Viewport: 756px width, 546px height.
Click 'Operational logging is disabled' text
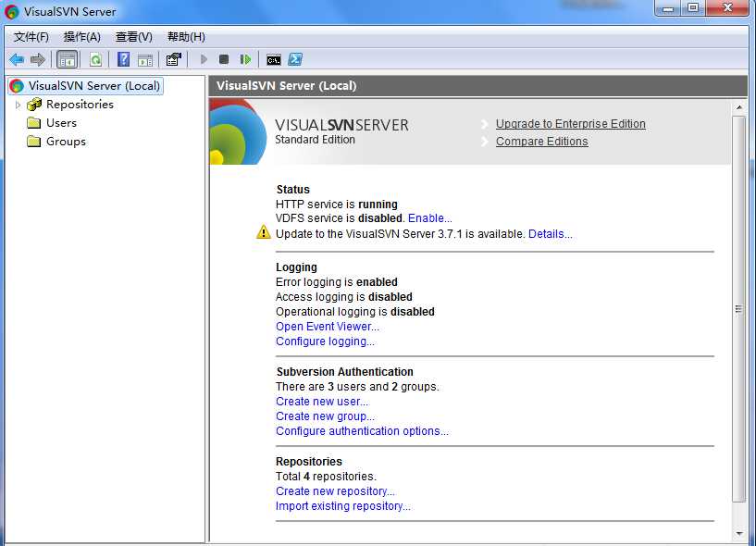(354, 312)
